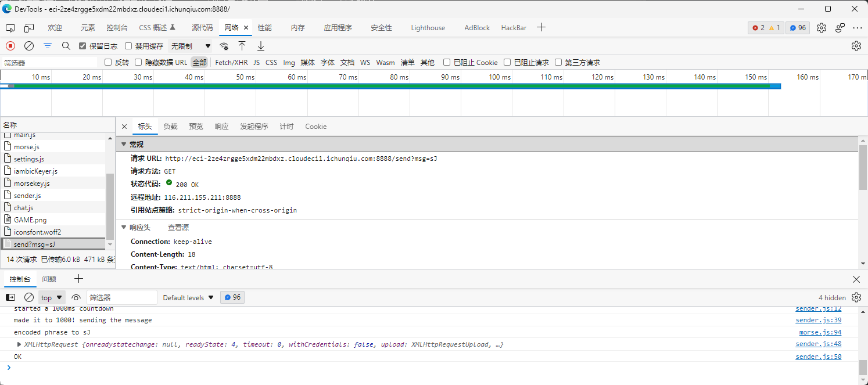Click the 查看源 button
Screen dimensions: 868x385
pos(178,228)
